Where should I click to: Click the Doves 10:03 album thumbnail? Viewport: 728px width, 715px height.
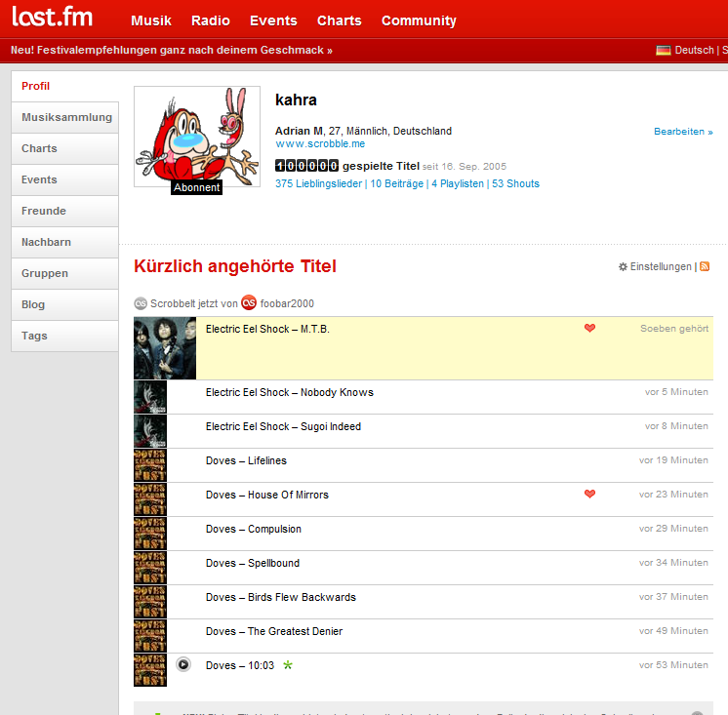(150, 670)
